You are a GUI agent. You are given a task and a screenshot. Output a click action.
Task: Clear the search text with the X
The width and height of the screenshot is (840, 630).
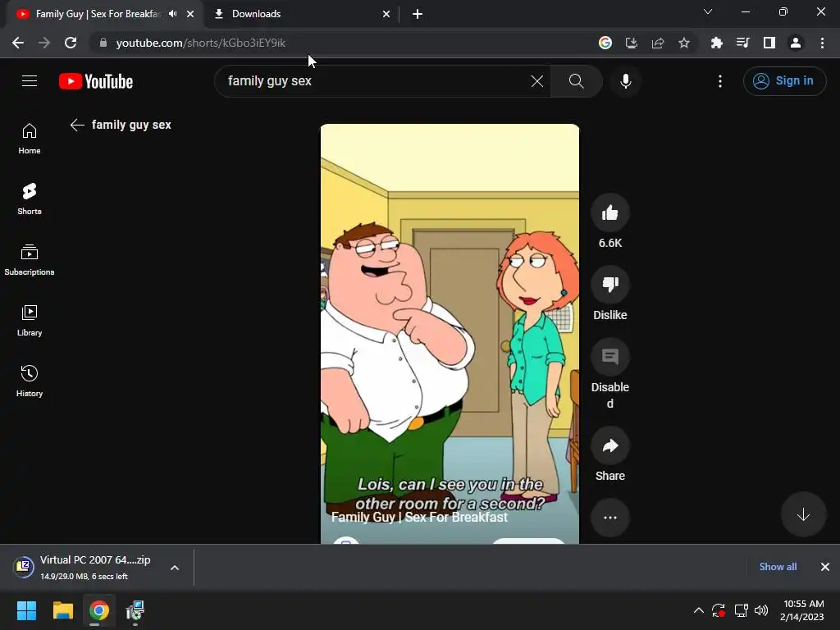536,81
